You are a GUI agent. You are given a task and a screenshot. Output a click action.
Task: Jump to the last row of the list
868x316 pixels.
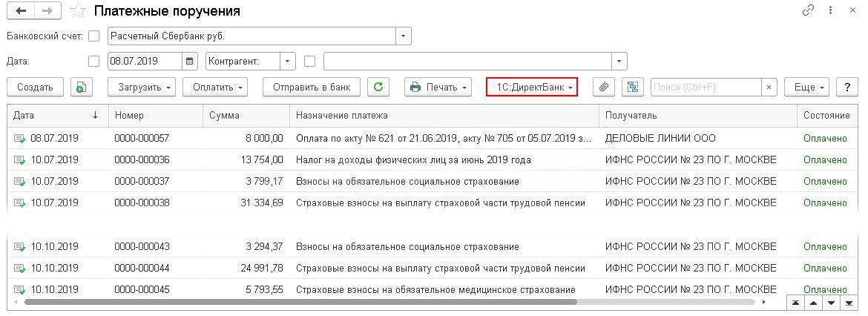click(x=849, y=303)
